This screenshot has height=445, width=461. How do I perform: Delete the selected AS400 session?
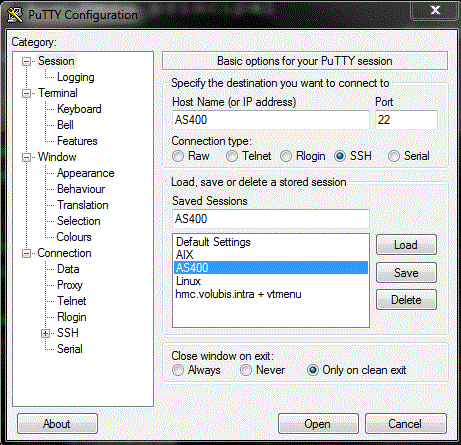[x=406, y=300]
